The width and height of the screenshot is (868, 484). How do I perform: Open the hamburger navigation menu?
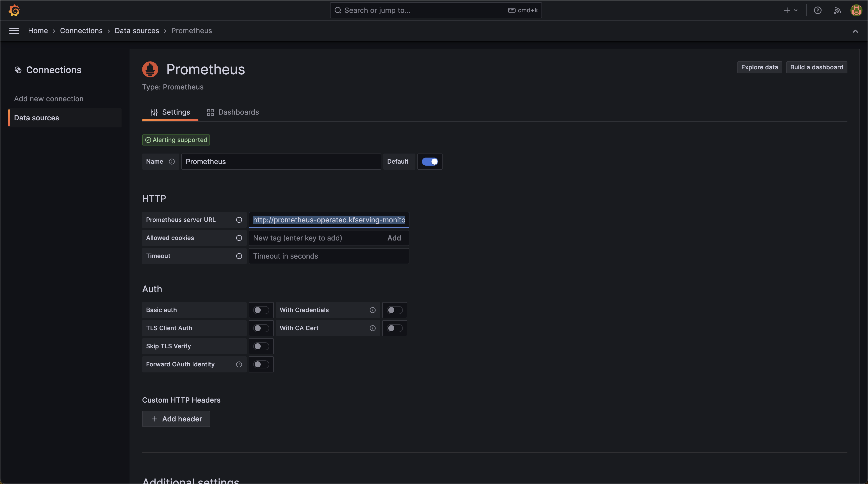(14, 31)
